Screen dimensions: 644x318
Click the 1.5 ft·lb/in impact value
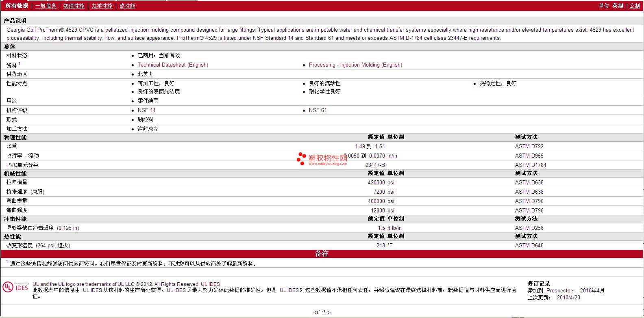click(389, 228)
